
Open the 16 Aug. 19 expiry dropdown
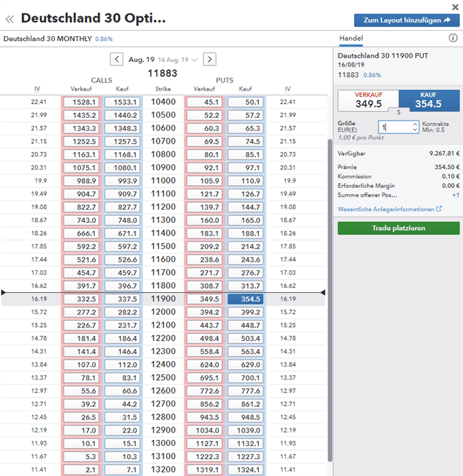click(x=178, y=60)
